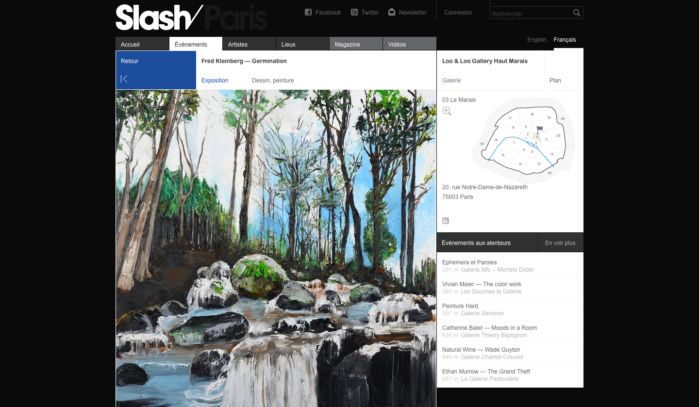
Task: Open the Plan tab for gallery
Action: [x=555, y=80]
